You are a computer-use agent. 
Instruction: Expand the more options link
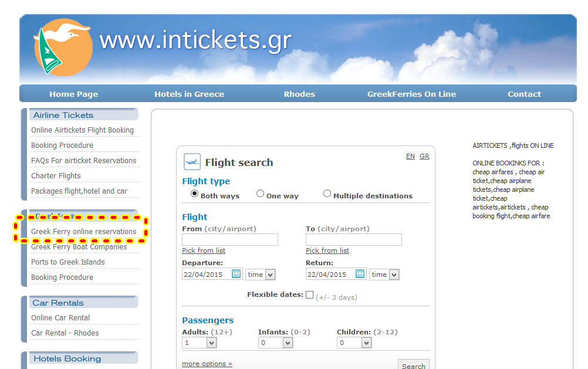[x=207, y=364]
